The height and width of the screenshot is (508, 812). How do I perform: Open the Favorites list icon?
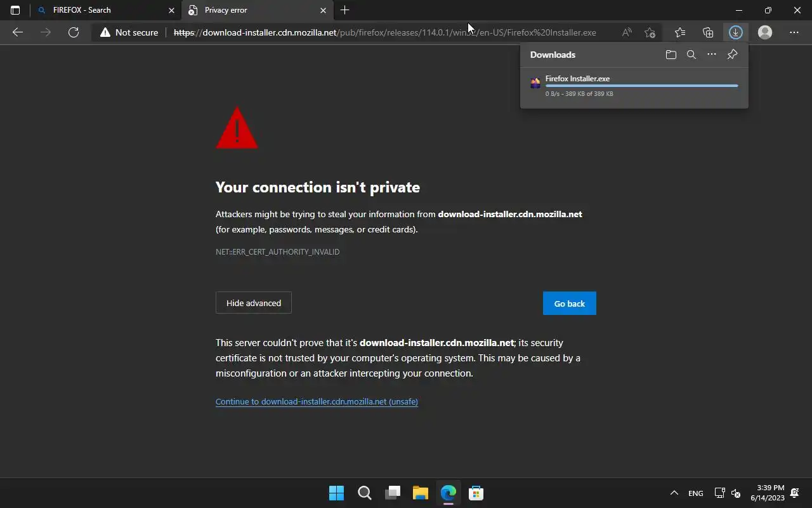(x=680, y=32)
